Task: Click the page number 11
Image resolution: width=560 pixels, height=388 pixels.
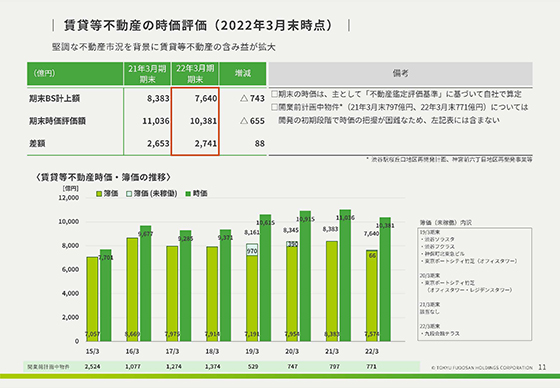Action: click(x=542, y=367)
